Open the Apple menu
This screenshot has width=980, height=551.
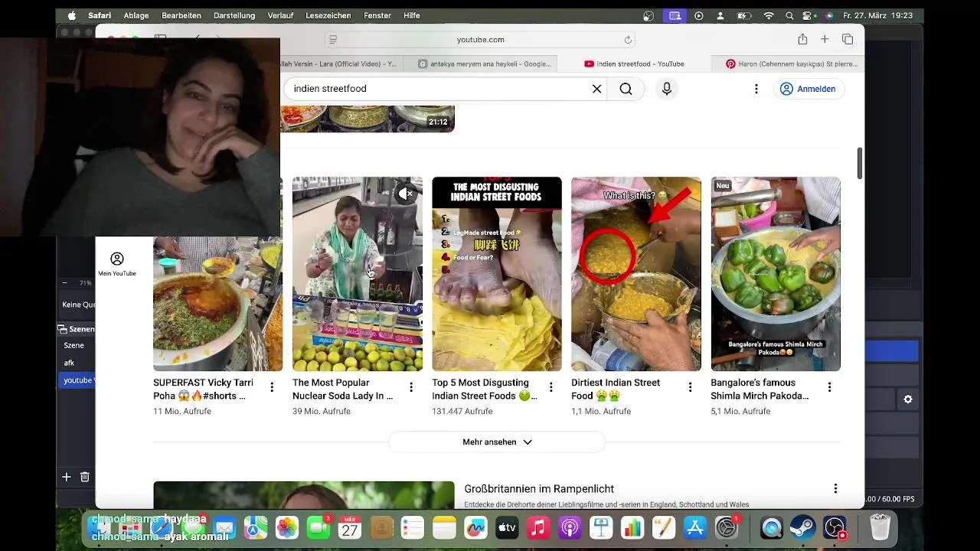[72, 15]
